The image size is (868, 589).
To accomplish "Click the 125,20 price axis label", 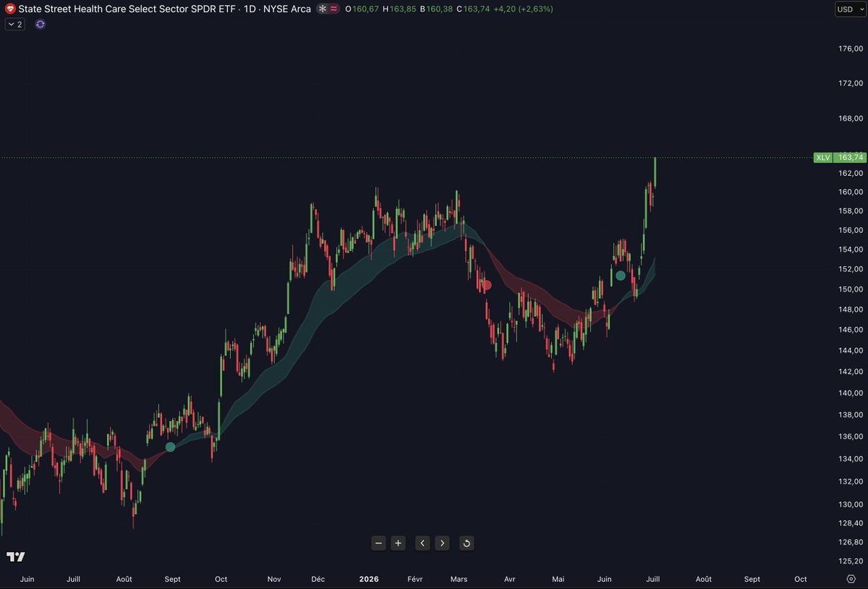I will [x=850, y=561].
